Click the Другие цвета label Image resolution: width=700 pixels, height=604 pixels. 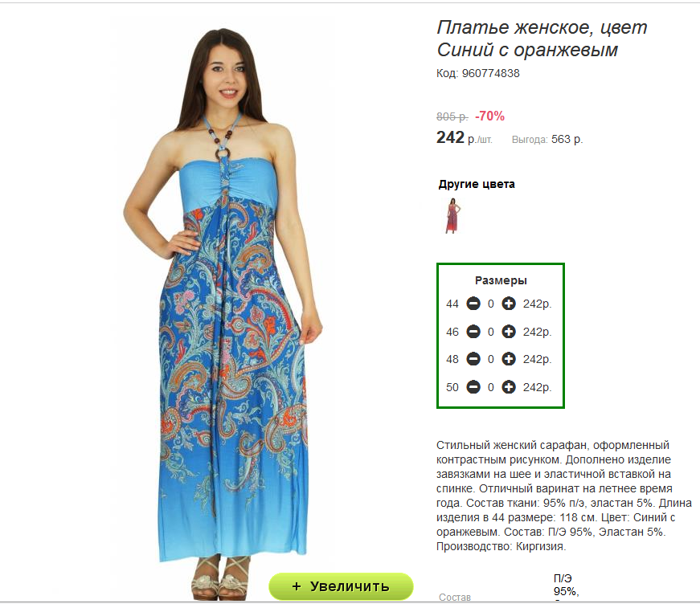click(477, 184)
